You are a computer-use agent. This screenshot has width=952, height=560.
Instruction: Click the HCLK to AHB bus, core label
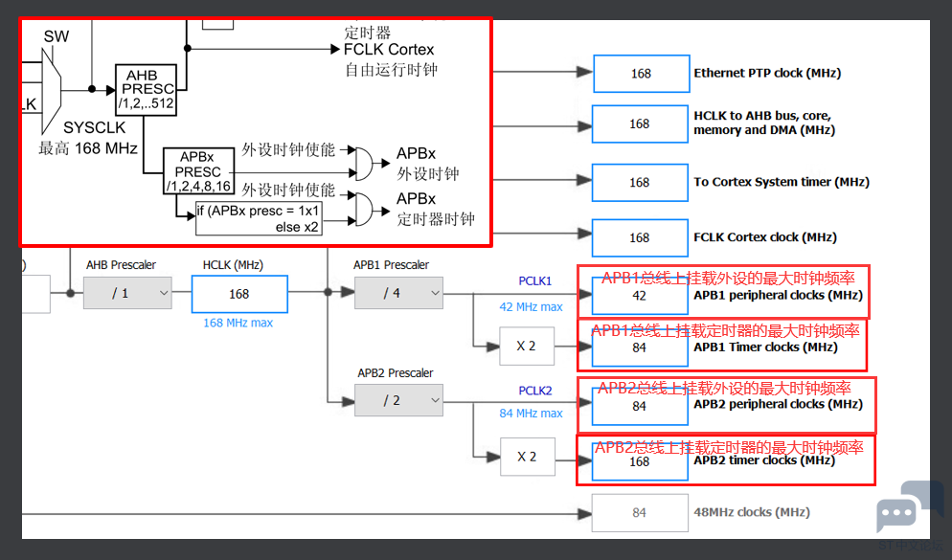pyautogui.click(x=764, y=123)
